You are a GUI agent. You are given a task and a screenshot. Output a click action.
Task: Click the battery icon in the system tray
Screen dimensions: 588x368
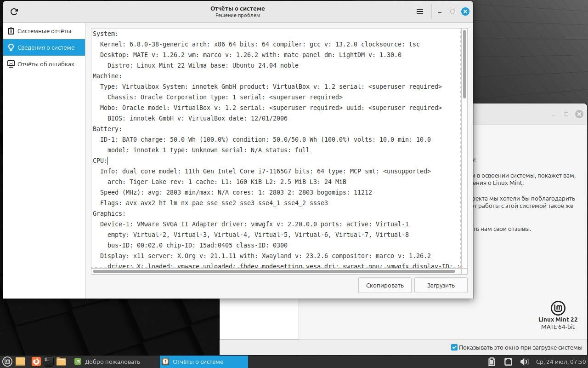coord(492,362)
